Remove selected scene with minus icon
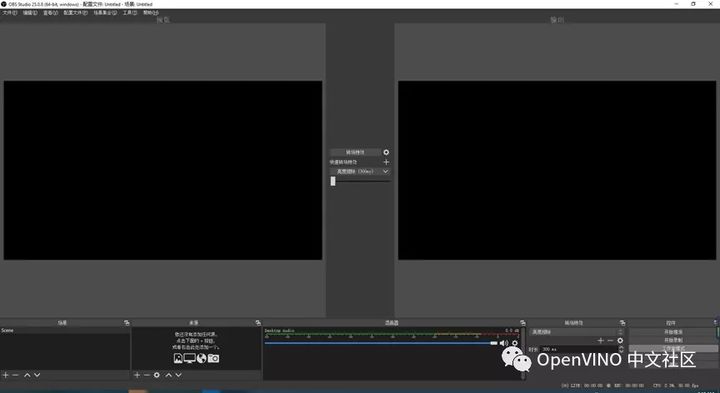This screenshot has height=393, width=720. coord(15,375)
